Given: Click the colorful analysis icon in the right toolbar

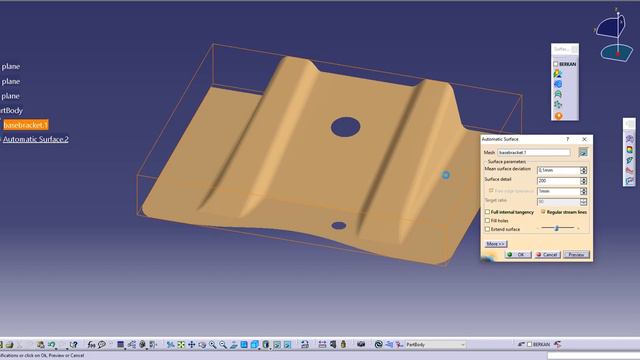Looking at the screenshot, I should (x=629, y=149).
